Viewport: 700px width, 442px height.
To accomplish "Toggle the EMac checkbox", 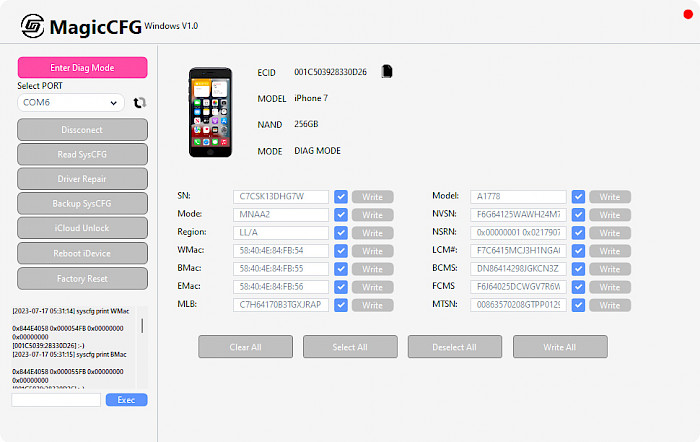I will tap(341, 287).
